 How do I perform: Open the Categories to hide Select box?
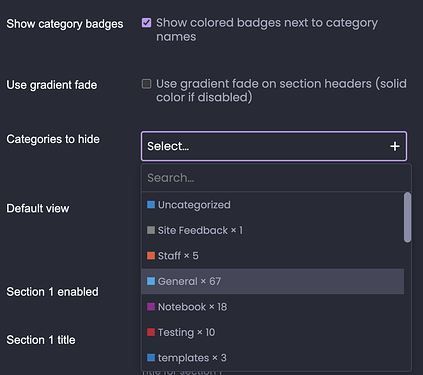tap(274, 146)
